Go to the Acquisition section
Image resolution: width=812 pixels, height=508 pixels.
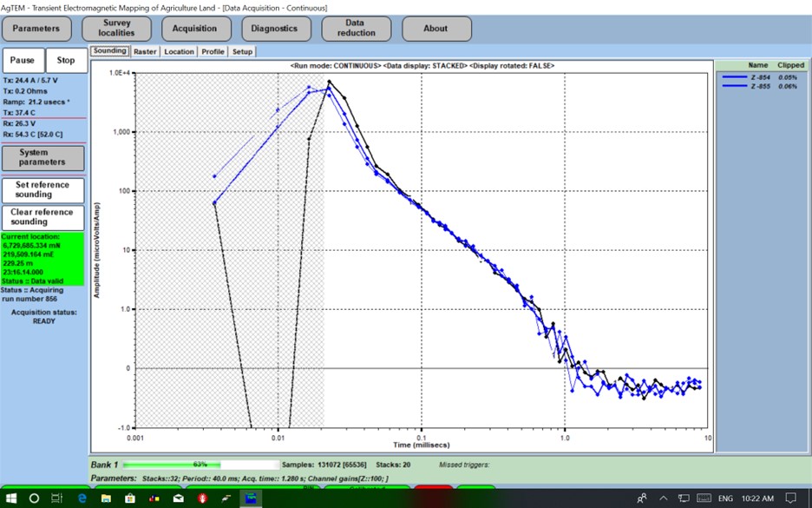(194, 29)
